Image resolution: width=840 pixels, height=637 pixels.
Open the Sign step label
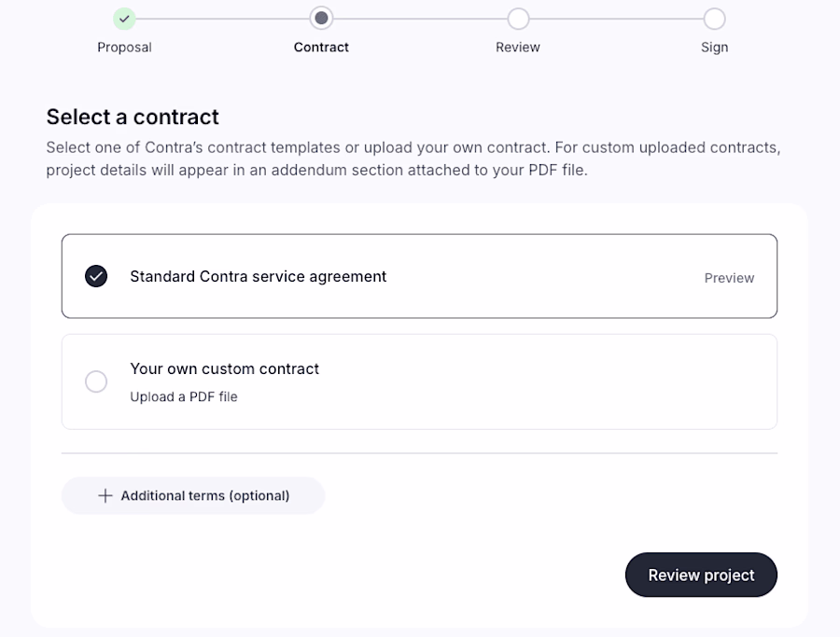714,48
